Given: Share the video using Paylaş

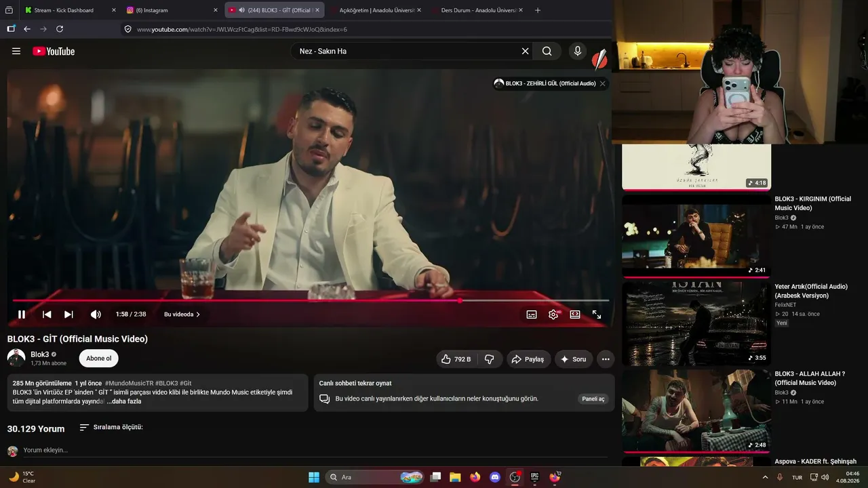Looking at the screenshot, I should tap(528, 359).
